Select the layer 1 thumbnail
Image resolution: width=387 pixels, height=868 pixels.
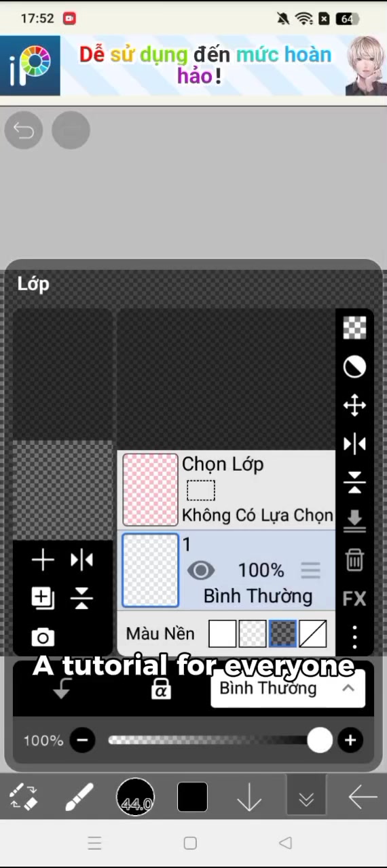[150, 570]
